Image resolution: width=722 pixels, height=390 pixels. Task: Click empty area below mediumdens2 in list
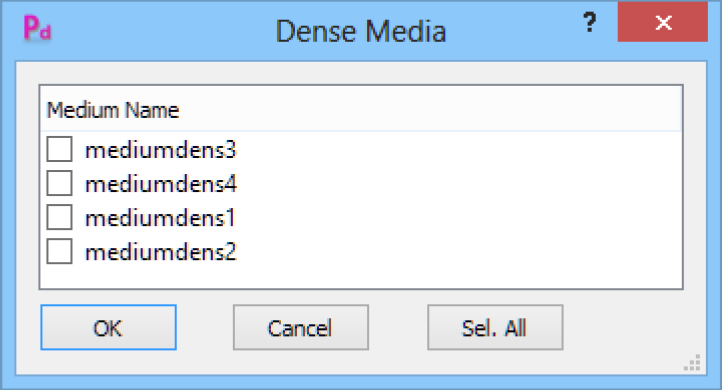coord(361,276)
